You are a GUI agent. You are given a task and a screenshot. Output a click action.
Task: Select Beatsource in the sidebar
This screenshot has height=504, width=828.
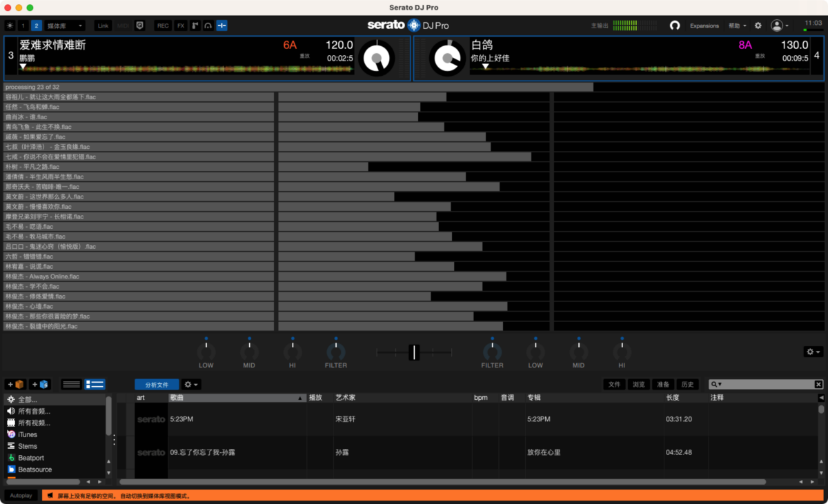click(55, 470)
